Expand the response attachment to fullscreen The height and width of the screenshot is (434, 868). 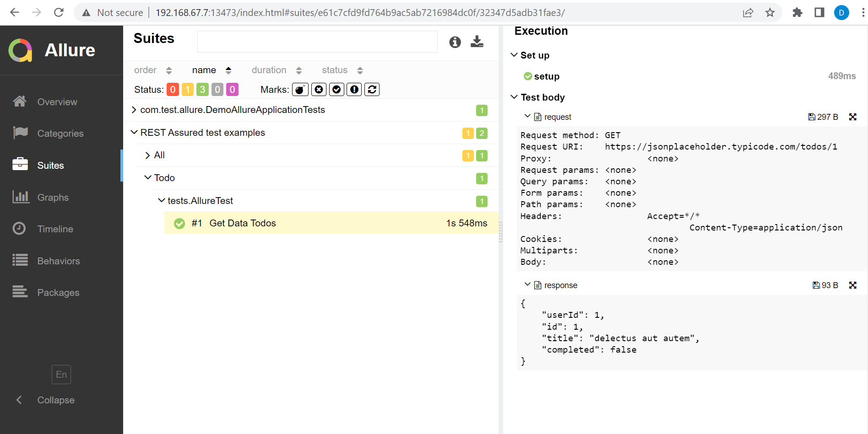852,285
